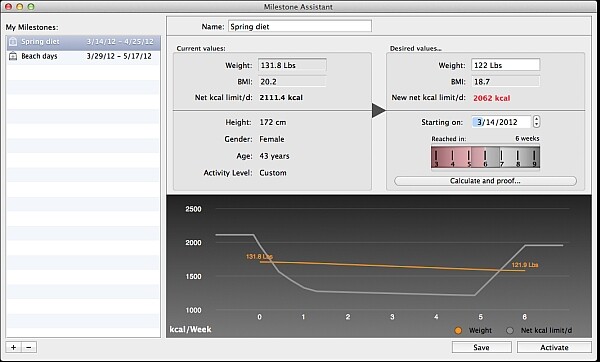Click the 121.9 Lbs end label on chart
The width and height of the screenshot is (600, 362).
pos(525,265)
